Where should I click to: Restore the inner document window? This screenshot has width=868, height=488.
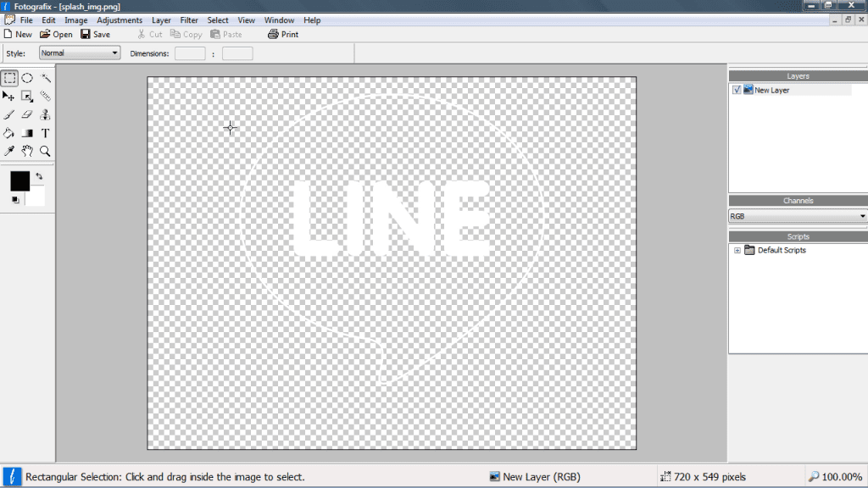848,19
